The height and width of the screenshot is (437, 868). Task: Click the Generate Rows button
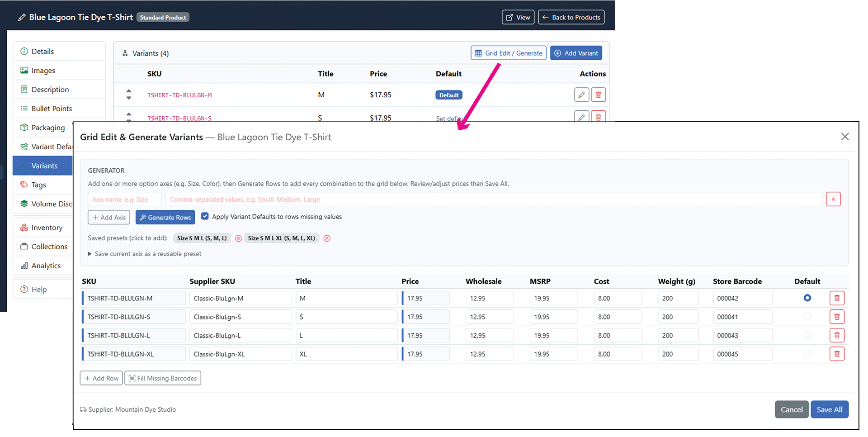165,217
